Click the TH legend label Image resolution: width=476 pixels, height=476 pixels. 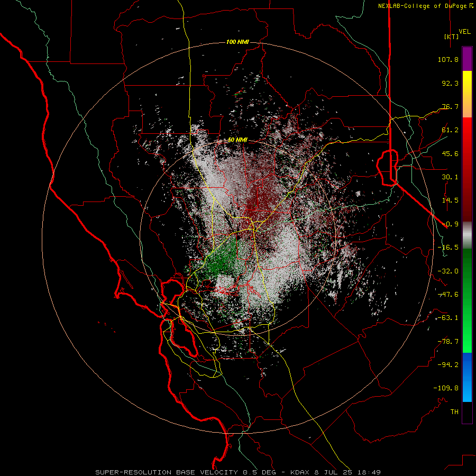[454, 412]
